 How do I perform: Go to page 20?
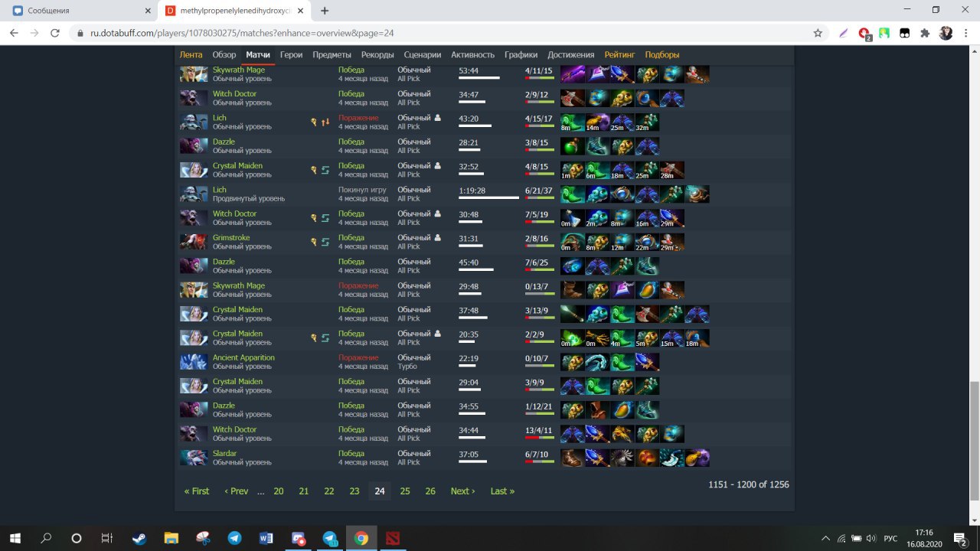pos(279,491)
